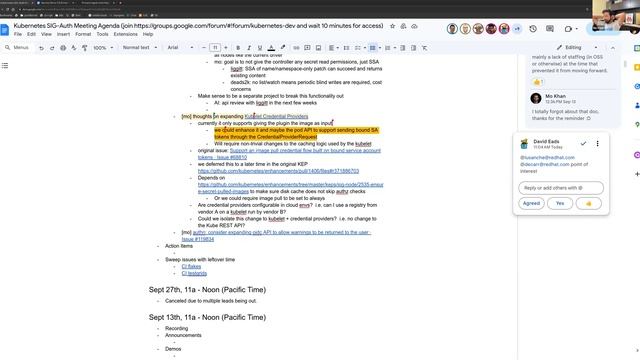Show the document outline
The height and width of the screenshot is (360, 640).
[x=5, y=66]
